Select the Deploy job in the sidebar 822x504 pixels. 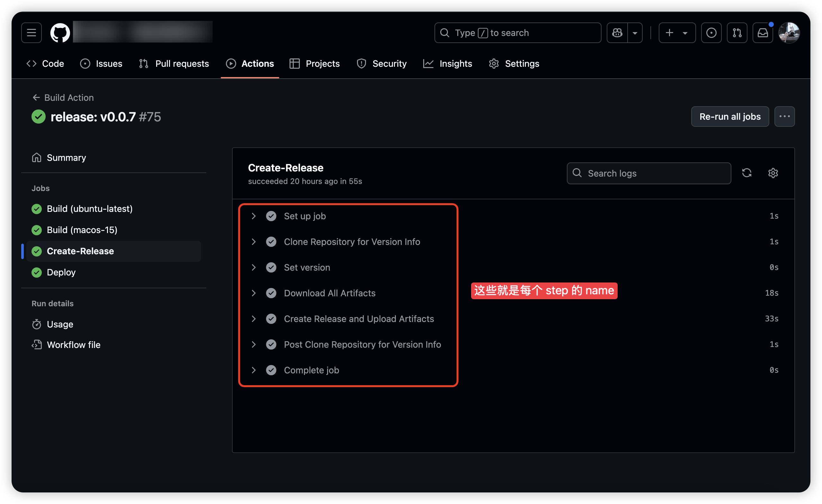tap(61, 272)
